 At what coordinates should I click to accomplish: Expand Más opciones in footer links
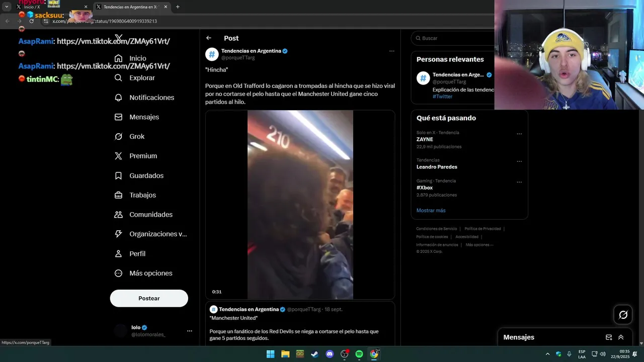(479, 245)
